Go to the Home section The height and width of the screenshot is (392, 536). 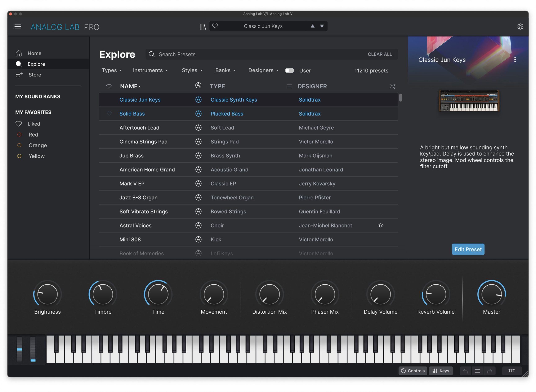34,53
